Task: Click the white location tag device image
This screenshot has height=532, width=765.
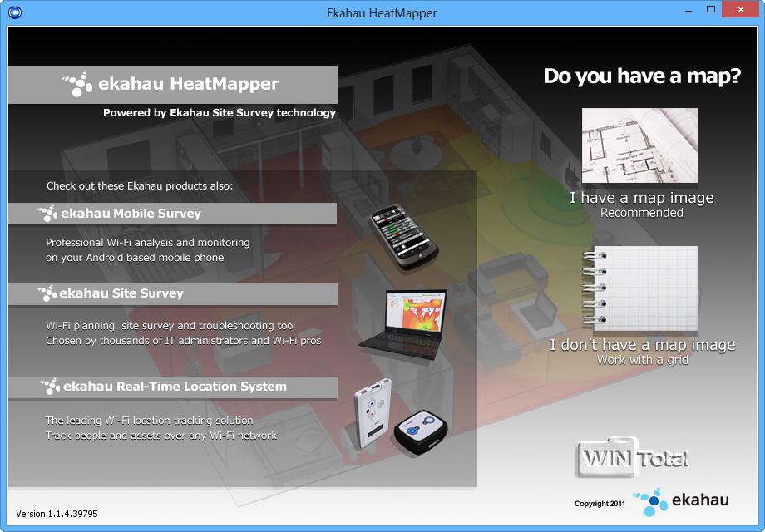Action: [373, 413]
